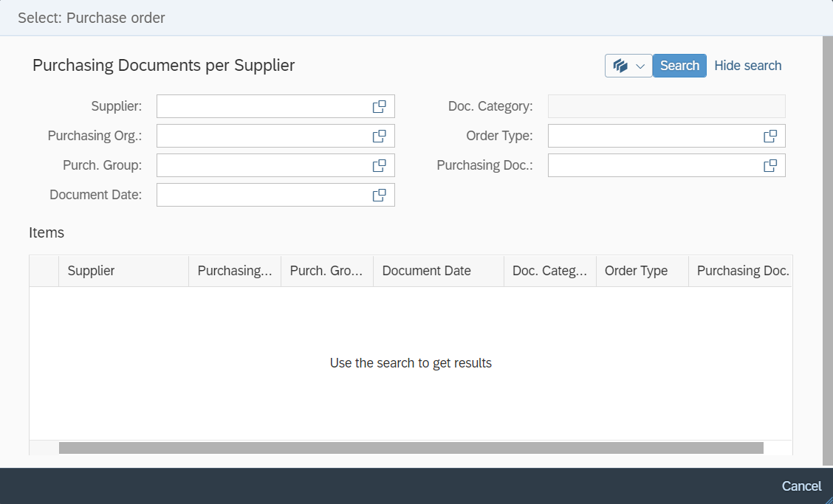Open value help icon for Order Type field
This screenshot has width=833, height=504.
pos(769,136)
